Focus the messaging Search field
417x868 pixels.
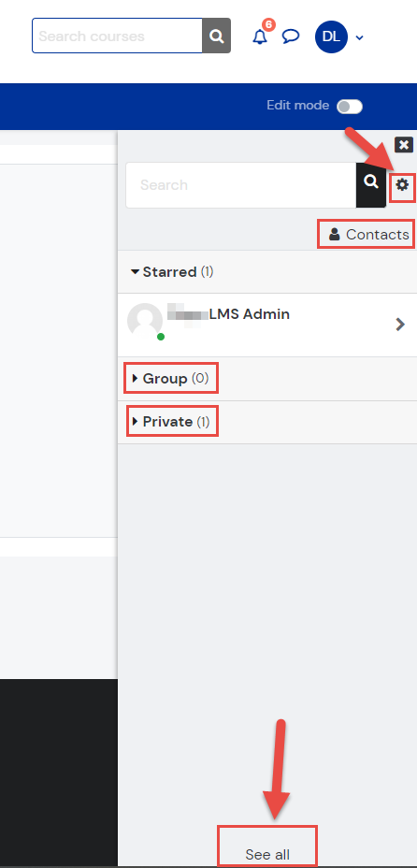pos(241,185)
